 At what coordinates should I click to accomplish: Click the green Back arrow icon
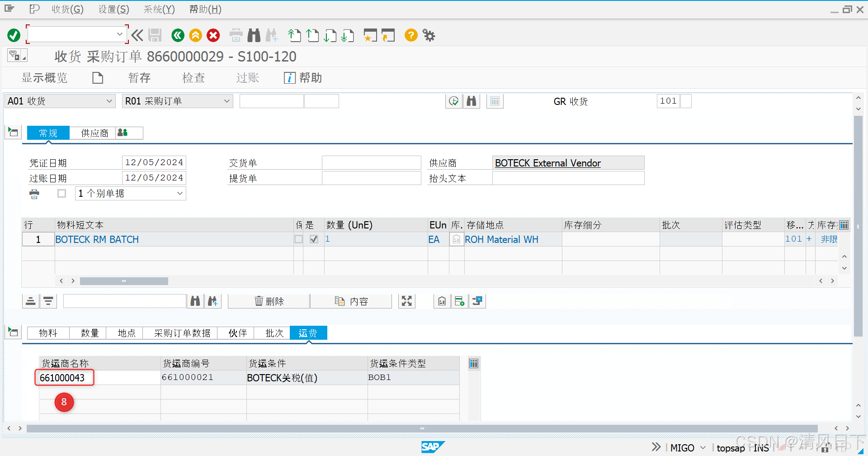tap(178, 35)
